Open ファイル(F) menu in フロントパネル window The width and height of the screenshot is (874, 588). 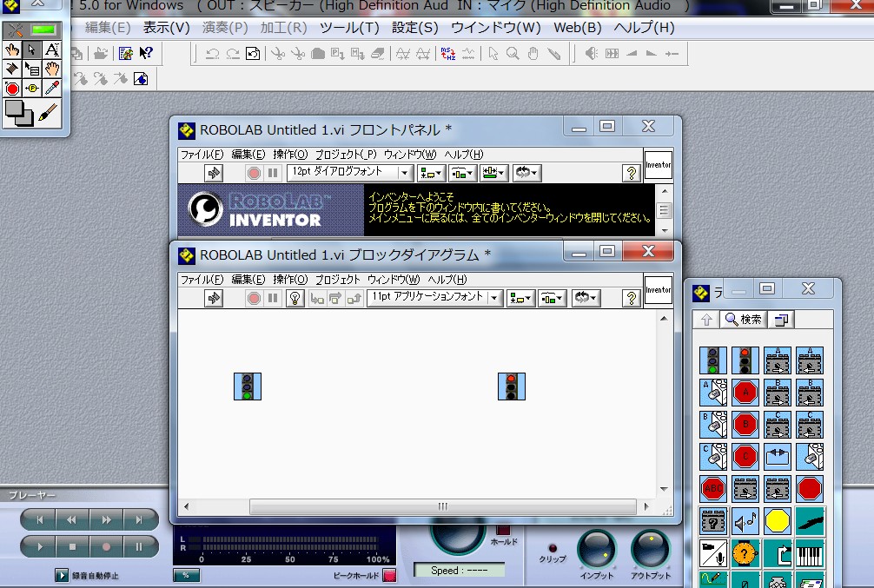pyautogui.click(x=202, y=155)
